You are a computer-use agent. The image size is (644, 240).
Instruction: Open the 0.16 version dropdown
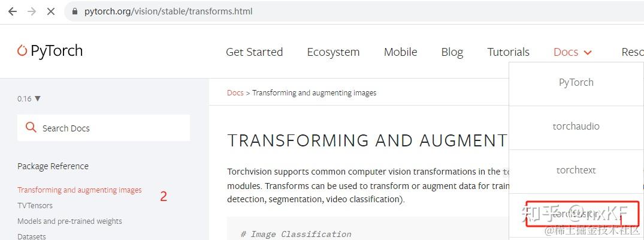pos(29,98)
